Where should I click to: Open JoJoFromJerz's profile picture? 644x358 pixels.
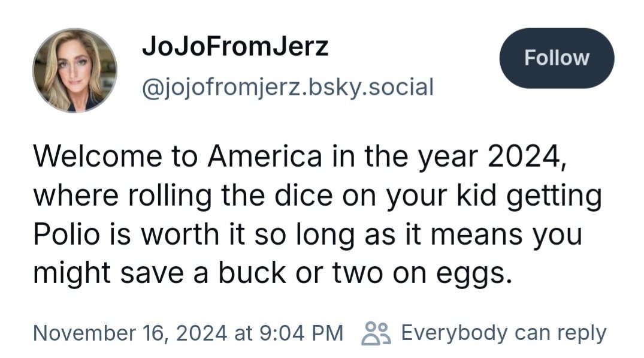pyautogui.click(x=75, y=71)
